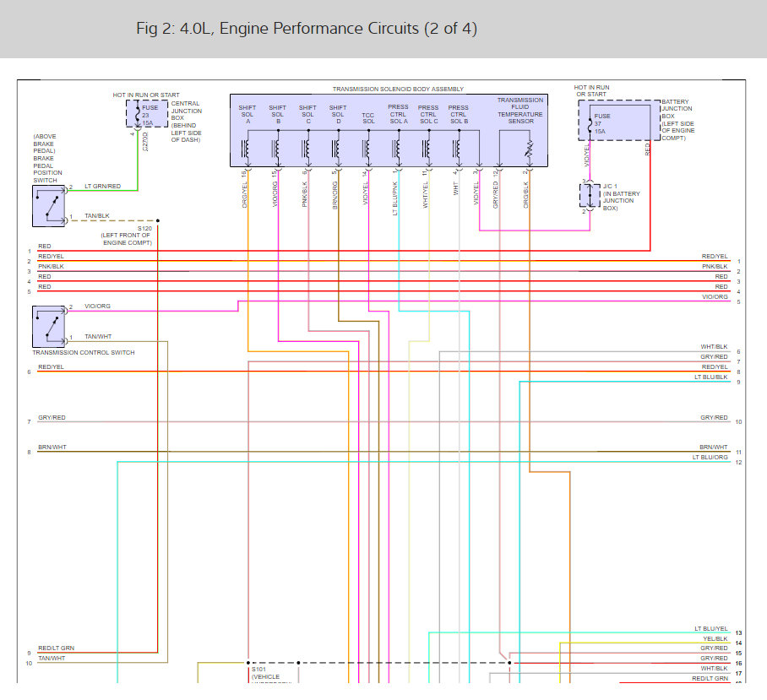The height and width of the screenshot is (700, 767).
Task: Click 'TRANSMISSION FLUID TEMPERATURE SENSOR' label
Action: [x=520, y=111]
